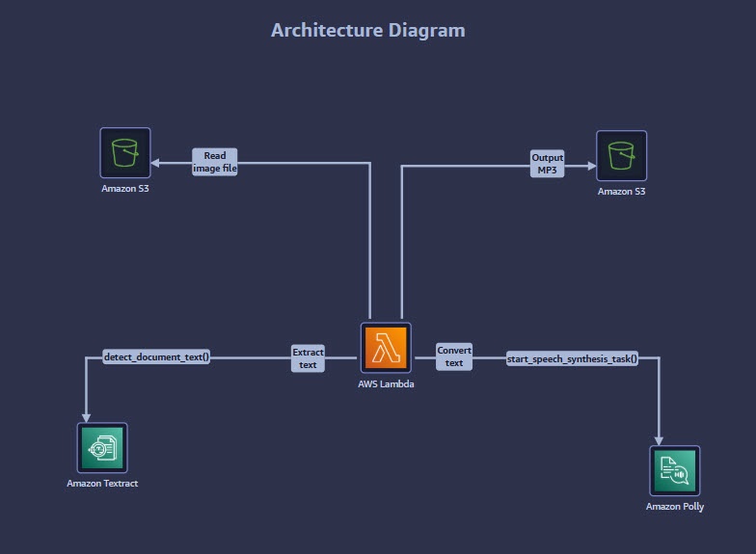Select the Amazon S3 bucket icon for reading images
Image resolution: width=756 pixels, height=554 pixels.
click(x=125, y=152)
